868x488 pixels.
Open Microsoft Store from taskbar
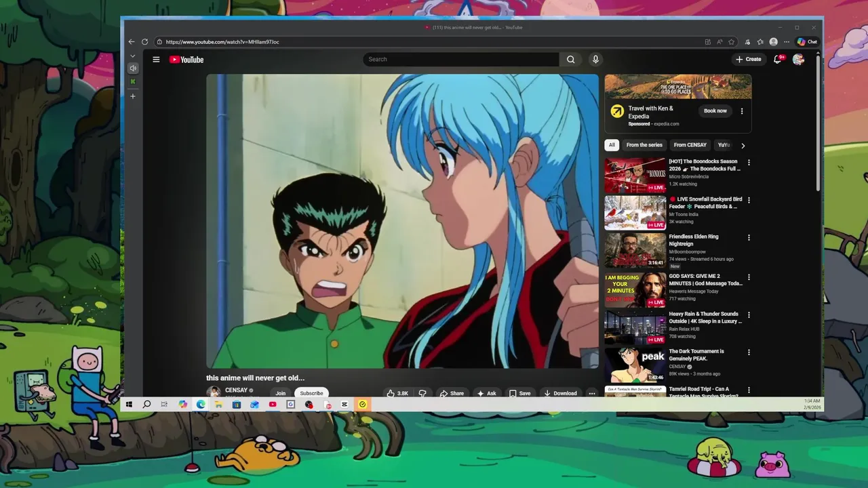pos(236,405)
